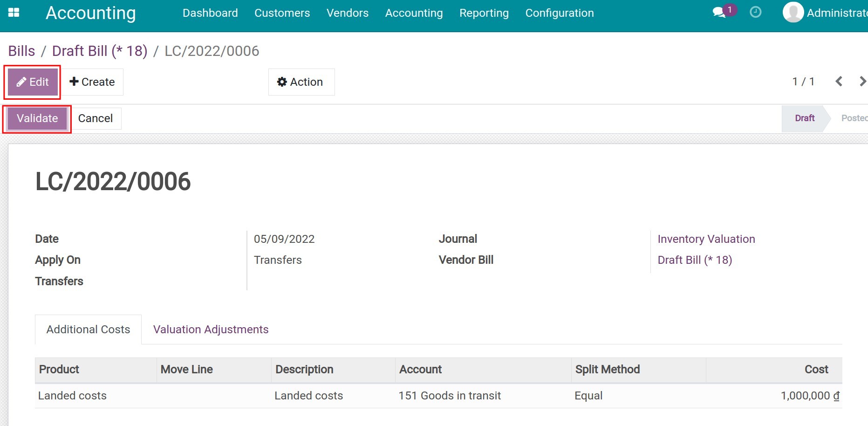The width and height of the screenshot is (868, 426).
Task: Open the apps grid menu icon
Action: point(14,13)
